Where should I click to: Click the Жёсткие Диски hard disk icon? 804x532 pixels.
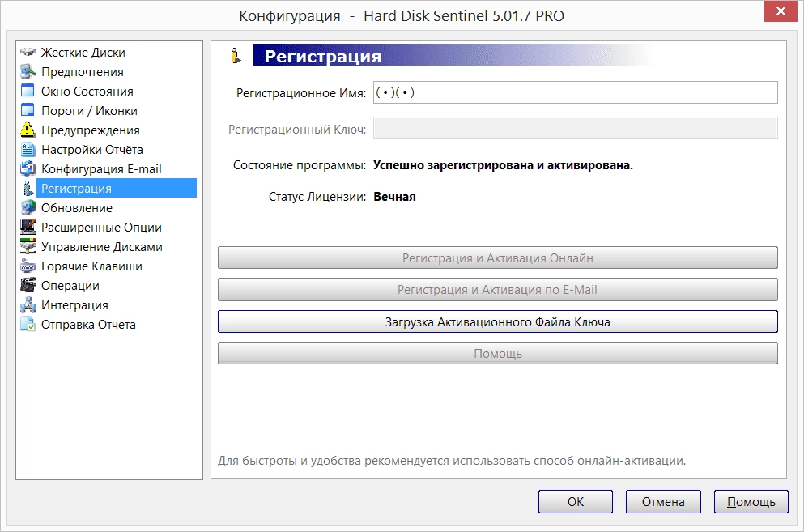pyautogui.click(x=28, y=52)
